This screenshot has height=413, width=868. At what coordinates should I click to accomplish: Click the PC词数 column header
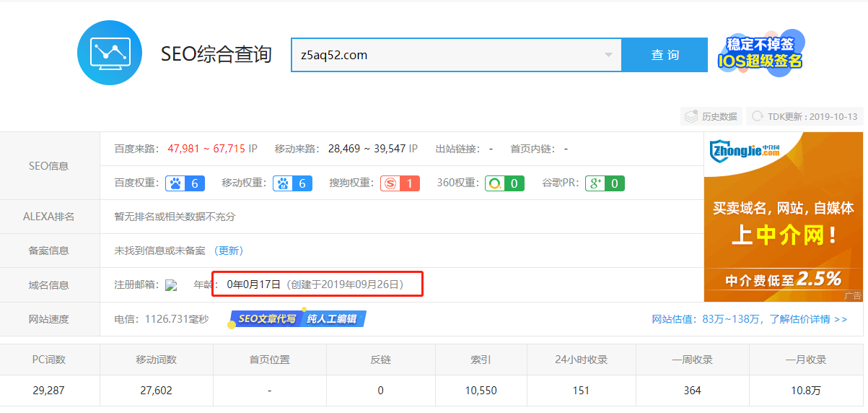click(50, 360)
